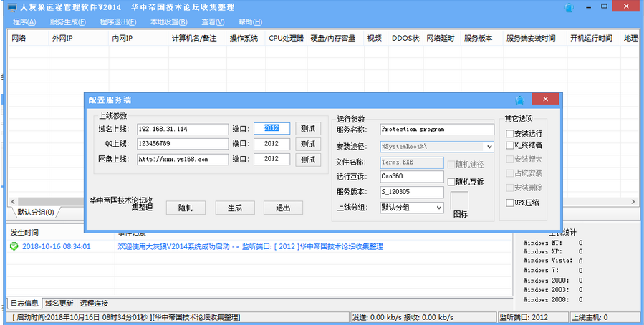
Task: Click 测试 button for 网盘上线
Action: click(308, 160)
